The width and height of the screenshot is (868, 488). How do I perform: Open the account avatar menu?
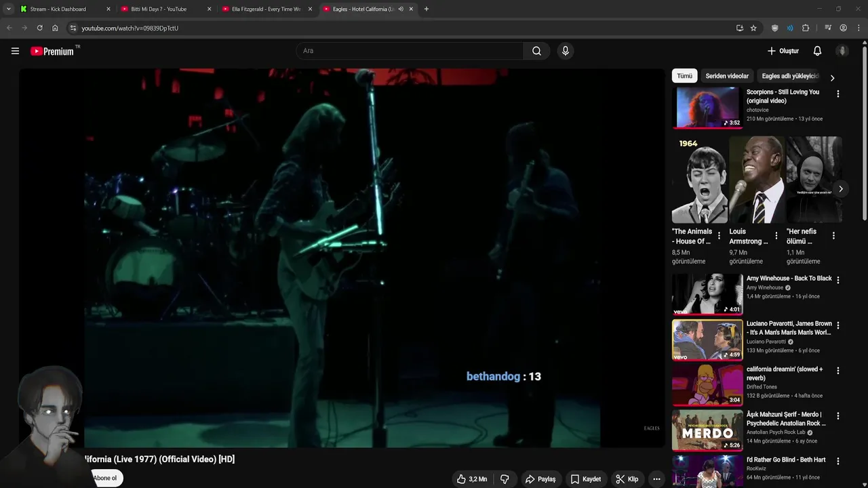click(842, 51)
